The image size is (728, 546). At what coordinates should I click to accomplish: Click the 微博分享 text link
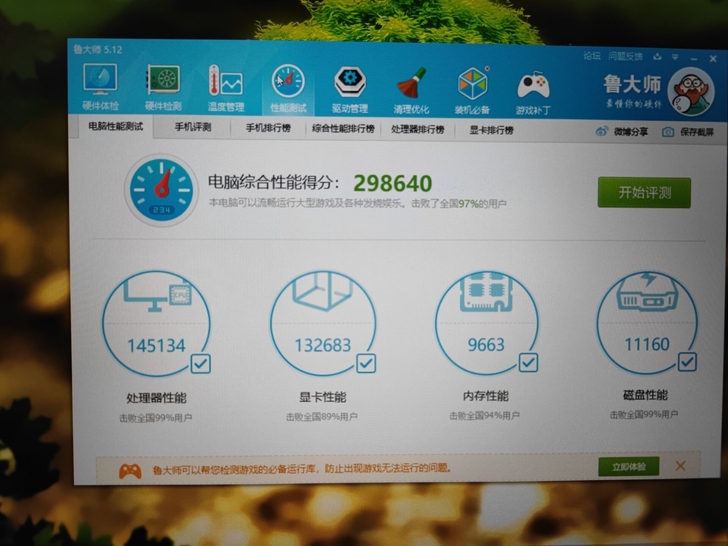(630, 132)
